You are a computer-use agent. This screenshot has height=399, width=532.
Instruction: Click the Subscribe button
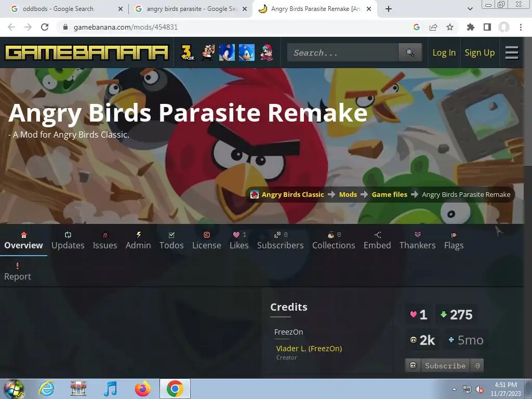(x=445, y=366)
